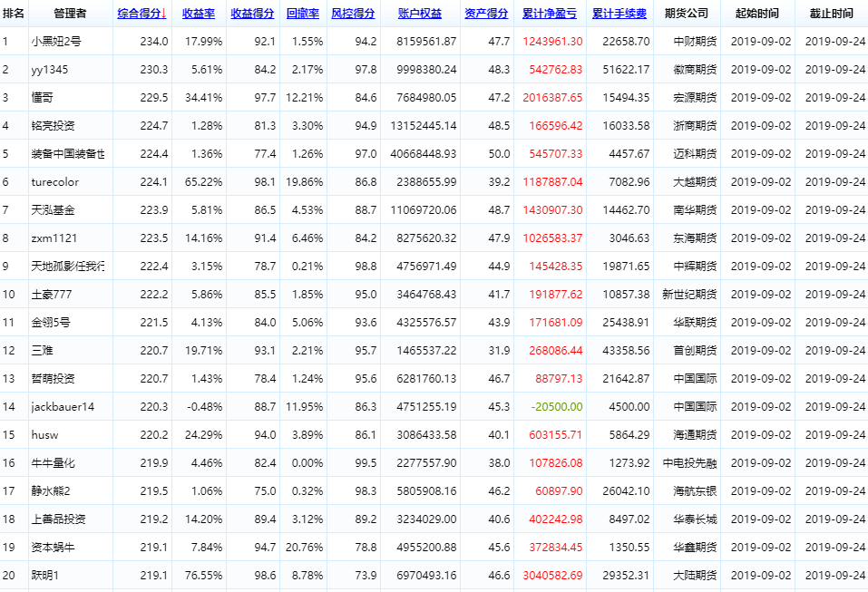Select manager 哲萌投资
868x592 pixels.
tap(54, 379)
